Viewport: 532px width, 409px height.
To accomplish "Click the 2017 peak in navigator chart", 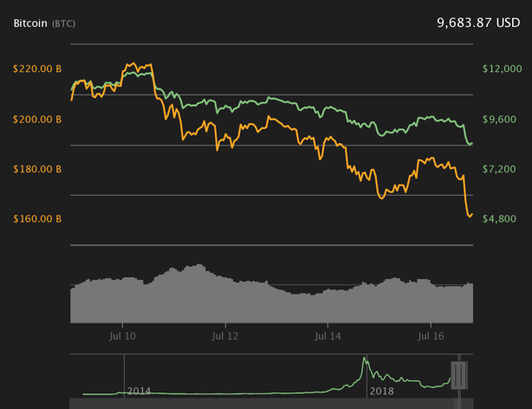I will click(x=365, y=360).
